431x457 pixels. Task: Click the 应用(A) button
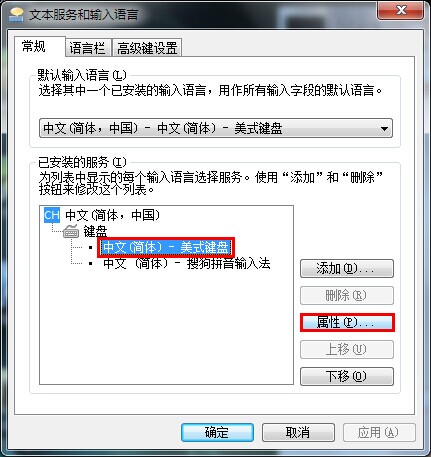379,433
